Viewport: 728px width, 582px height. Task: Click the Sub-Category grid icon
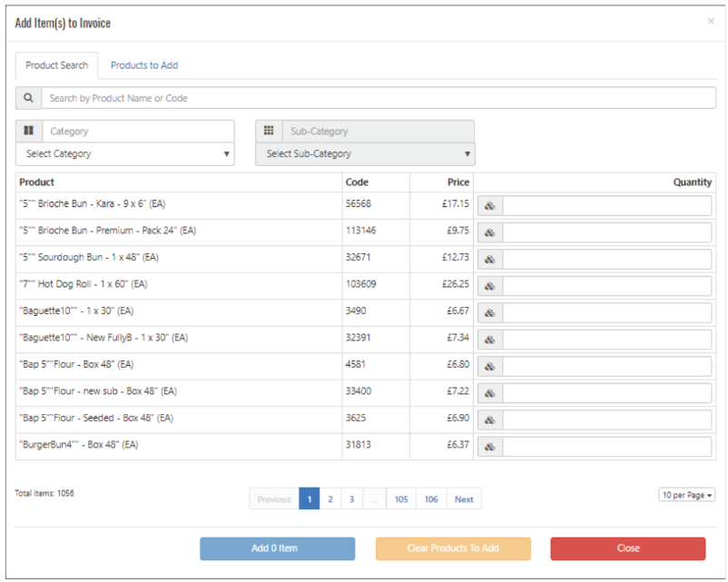click(x=269, y=132)
